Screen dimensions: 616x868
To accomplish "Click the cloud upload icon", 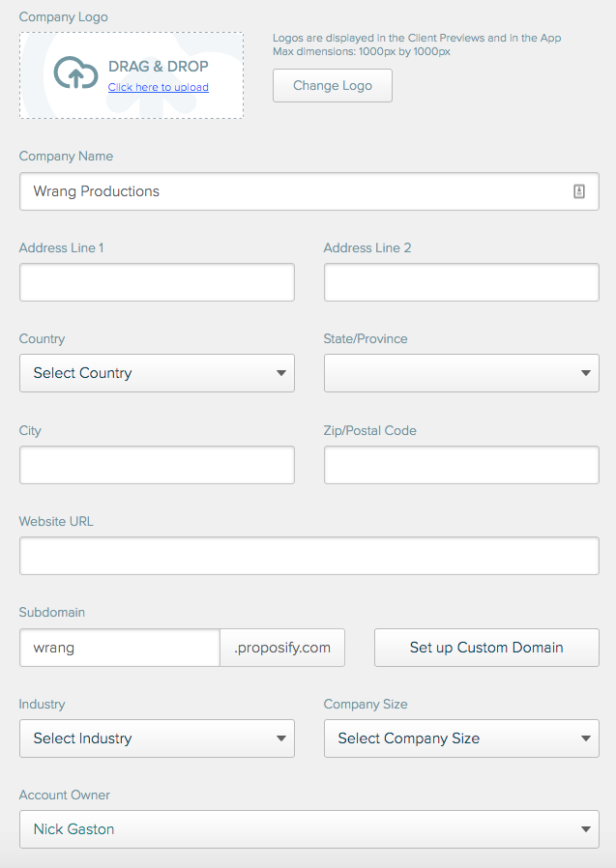I will point(75,72).
